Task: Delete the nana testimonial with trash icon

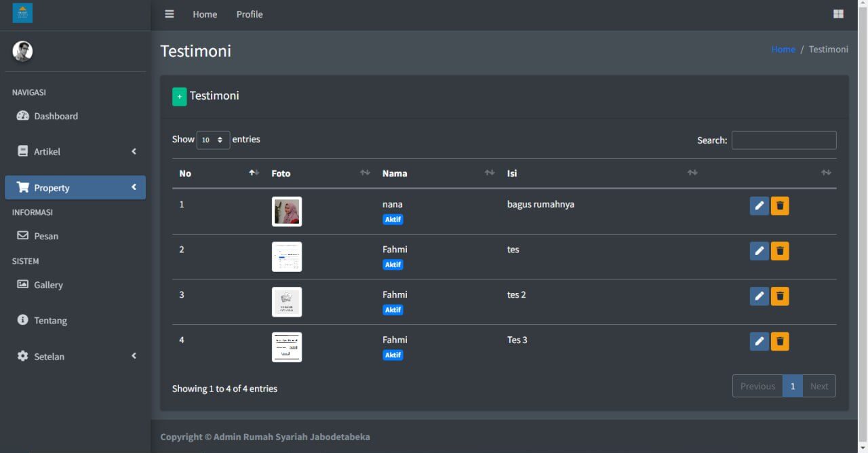Action: (x=780, y=206)
